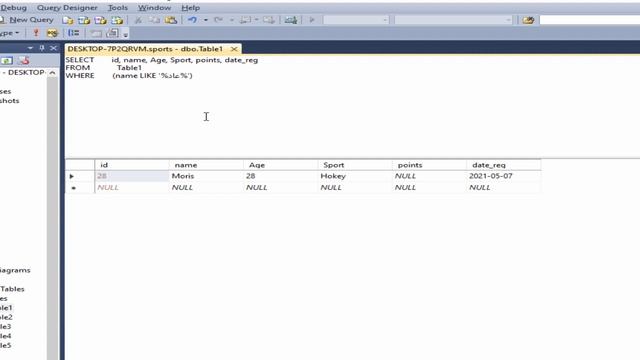640x360 pixels.
Task: Select the Database Diagrams tree node
Action: (15, 270)
